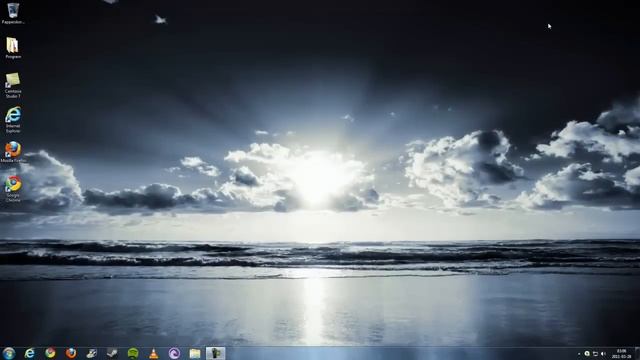The height and width of the screenshot is (360, 640).
Task: Open the taskbar clock and date
Action: [621, 353]
